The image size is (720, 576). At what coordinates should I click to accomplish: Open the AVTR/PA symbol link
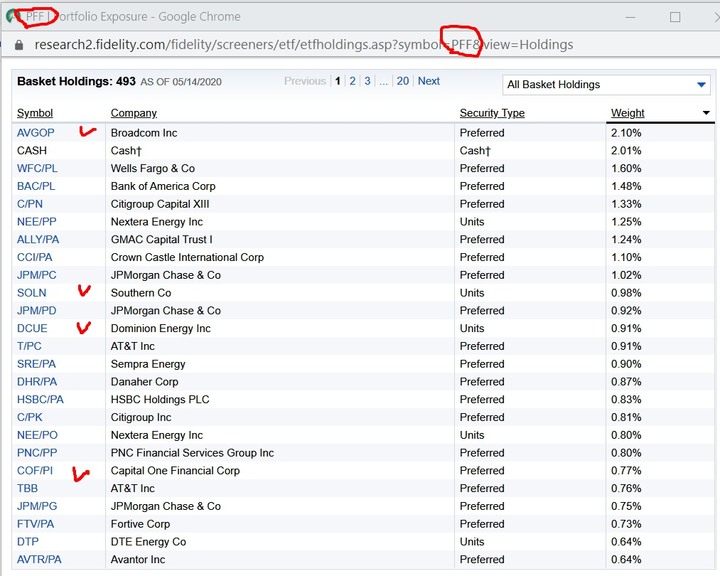tap(39, 559)
